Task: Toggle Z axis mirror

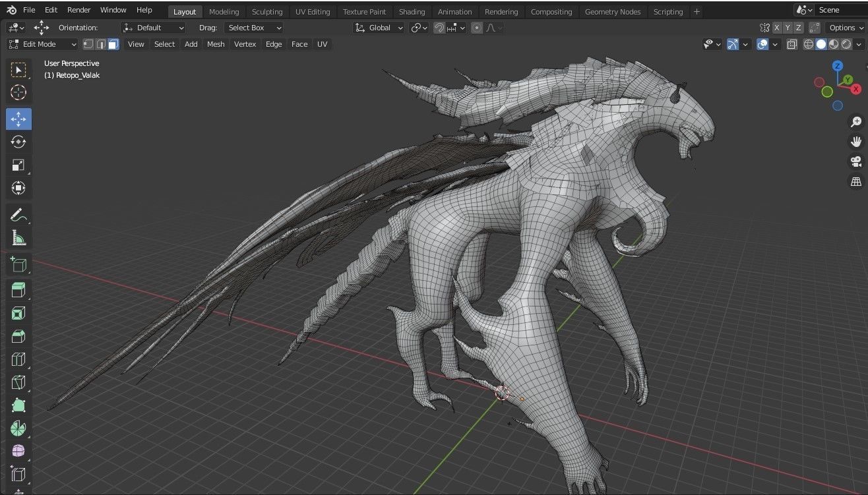Action: click(x=799, y=28)
